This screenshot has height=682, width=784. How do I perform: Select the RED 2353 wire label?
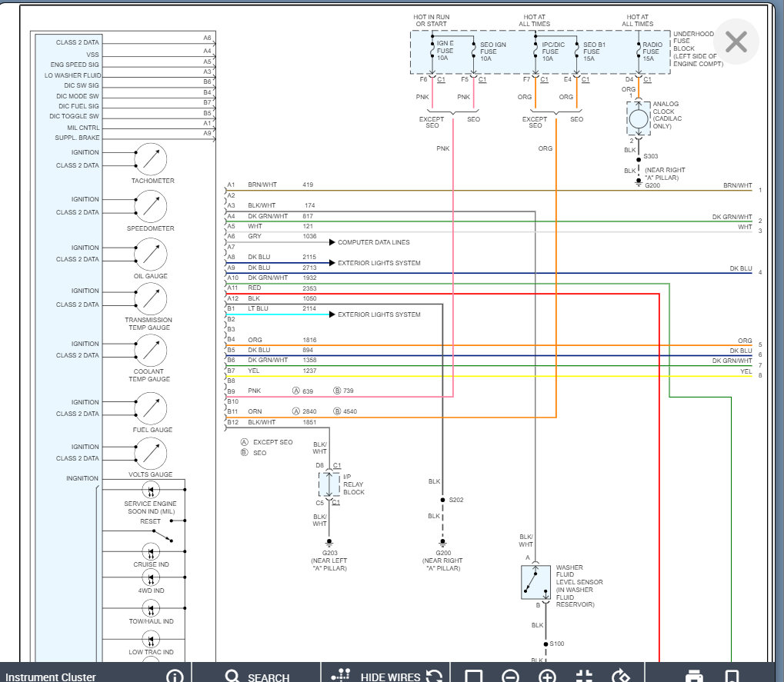[282, 288]
